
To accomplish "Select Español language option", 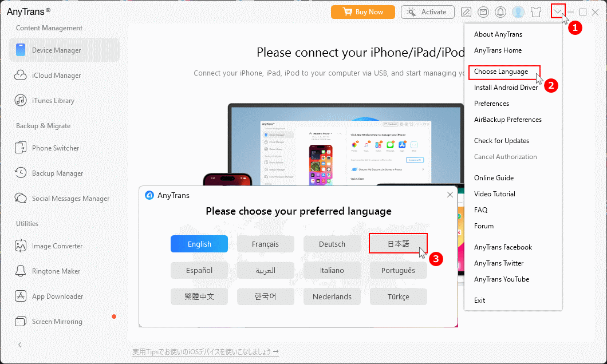I will [199, 270].
